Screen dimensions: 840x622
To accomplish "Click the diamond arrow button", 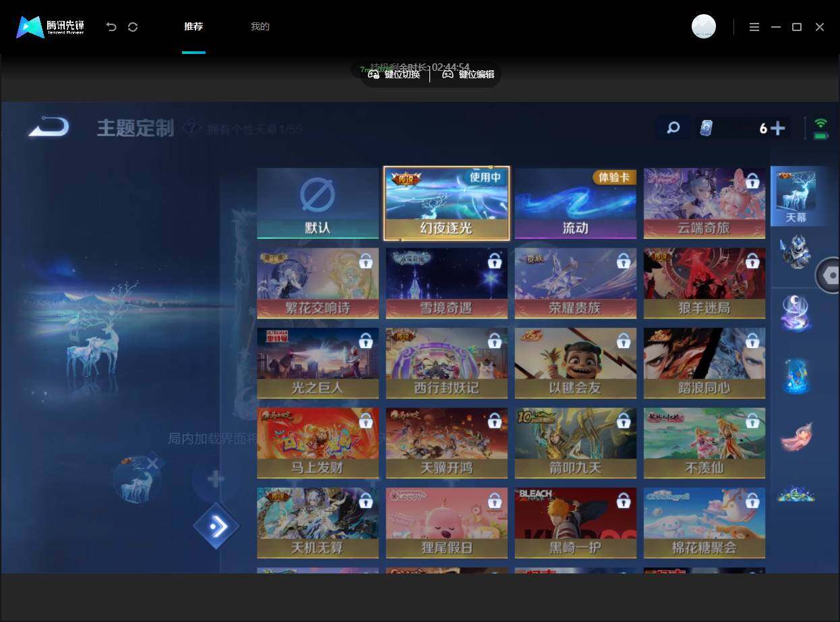I will (x=216, y=526).
